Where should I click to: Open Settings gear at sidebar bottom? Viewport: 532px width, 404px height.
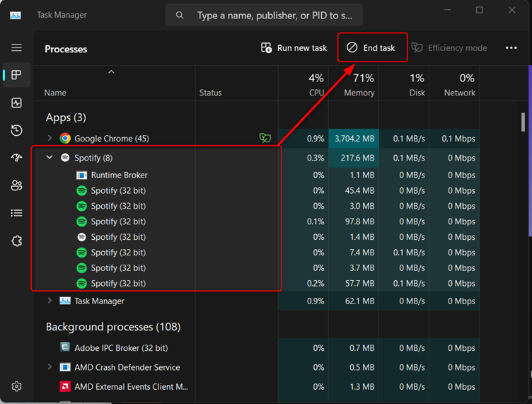tap(16, 386)
